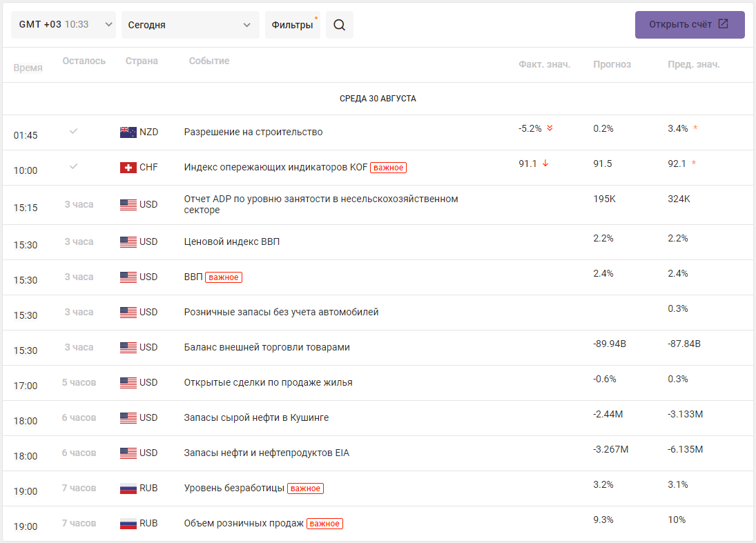This screenshot has width=756, height=543.
Task: Open the Фильтры filters menu
Action: pyautogui.click(x=292, y=25)
